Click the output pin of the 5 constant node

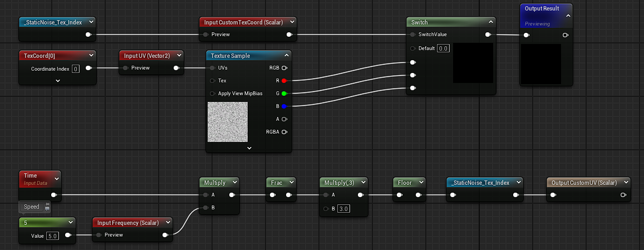click(68, 235)
